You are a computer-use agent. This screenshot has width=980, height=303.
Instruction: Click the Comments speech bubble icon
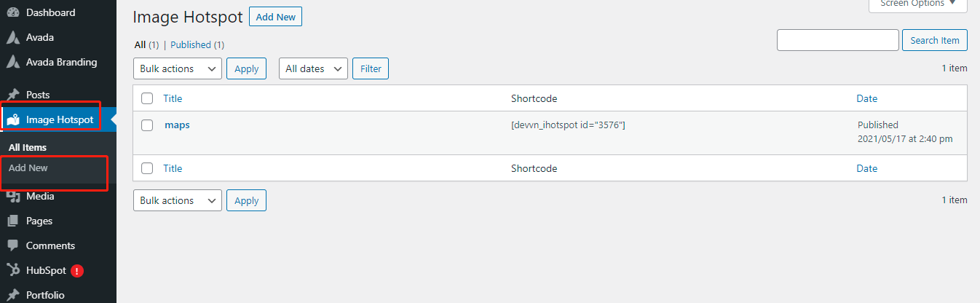[12, 245]
